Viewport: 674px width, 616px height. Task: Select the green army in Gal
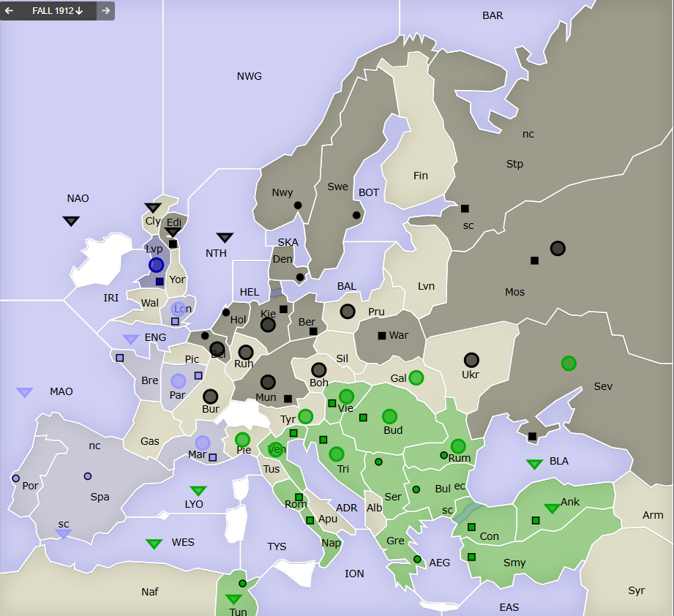[416, 378]
